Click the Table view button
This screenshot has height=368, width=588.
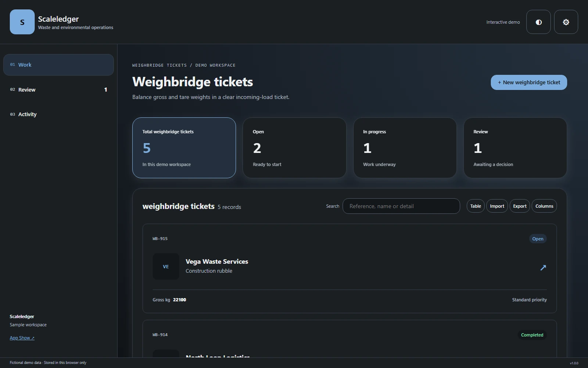click(476, 206)
